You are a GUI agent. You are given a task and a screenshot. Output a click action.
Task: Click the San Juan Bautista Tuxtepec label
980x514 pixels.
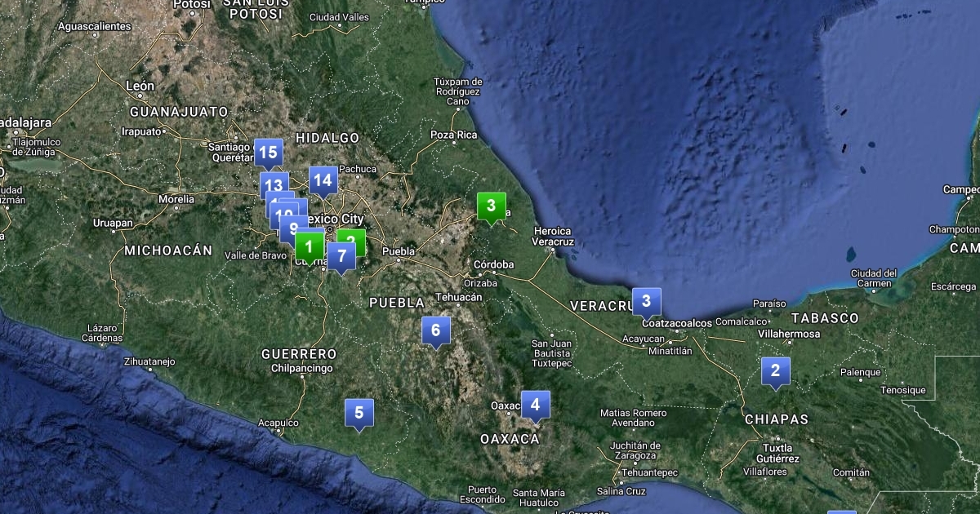click(x=551, y=353)
